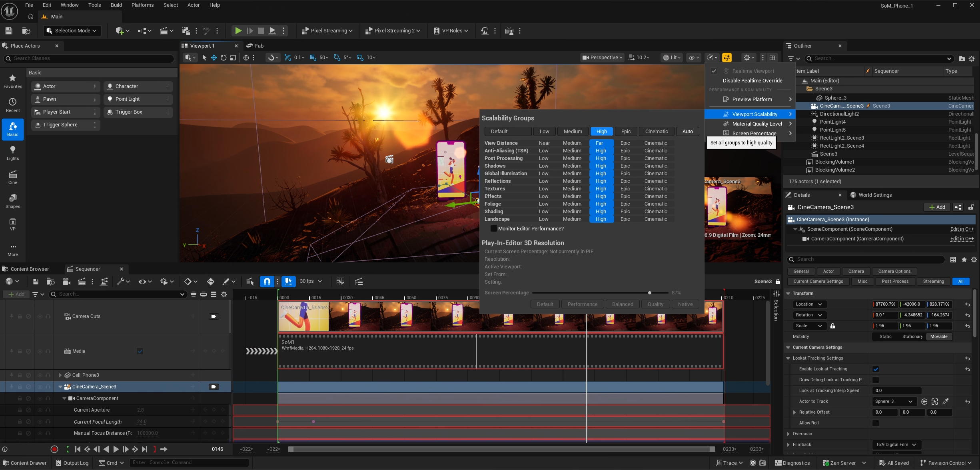
Task: Open the Lights category in Place Actors
Action: coord(13,153)
